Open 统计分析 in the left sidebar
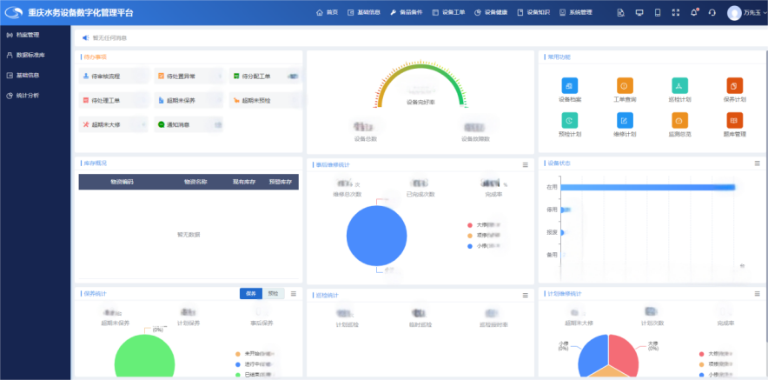This screenshot has width=768, height=380. click(35, 95)
